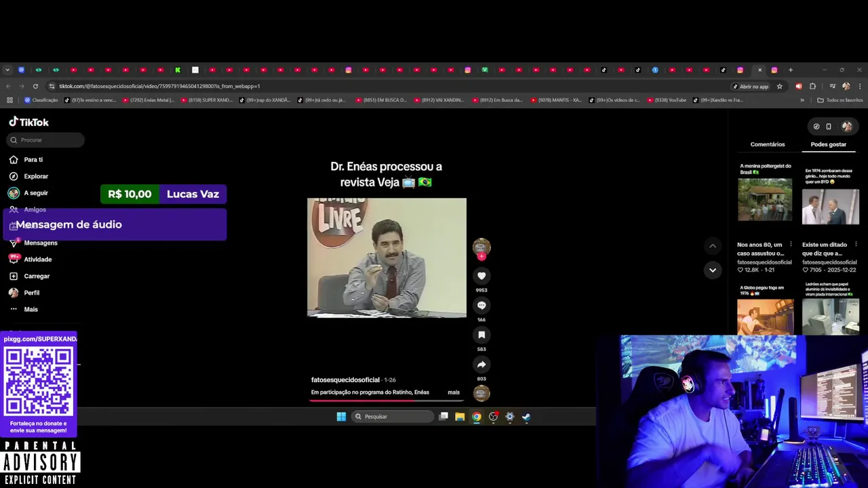Viewport: 868px width, 488px height.
Task: Open File Explorer from the taskbar
Action: [x=460, y=417]
